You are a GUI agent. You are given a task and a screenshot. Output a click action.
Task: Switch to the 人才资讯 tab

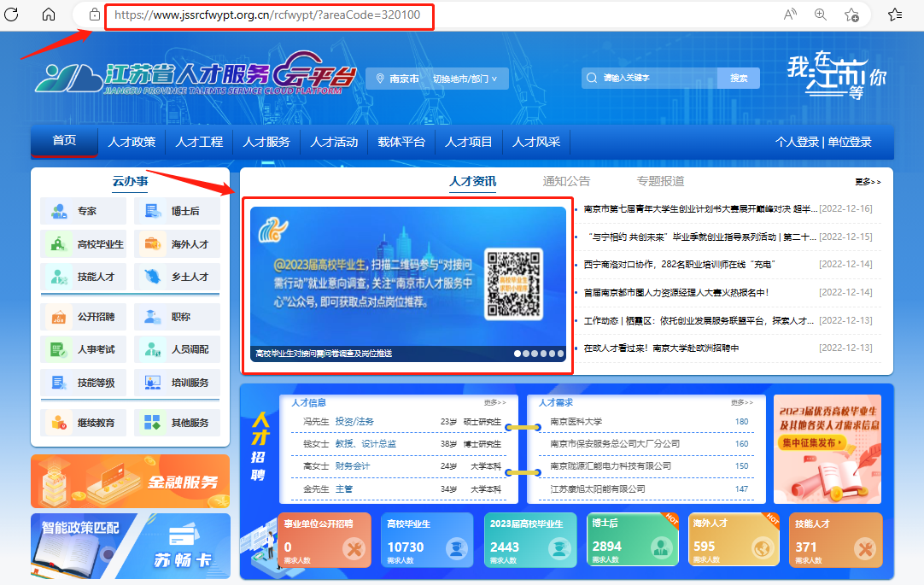472,181
